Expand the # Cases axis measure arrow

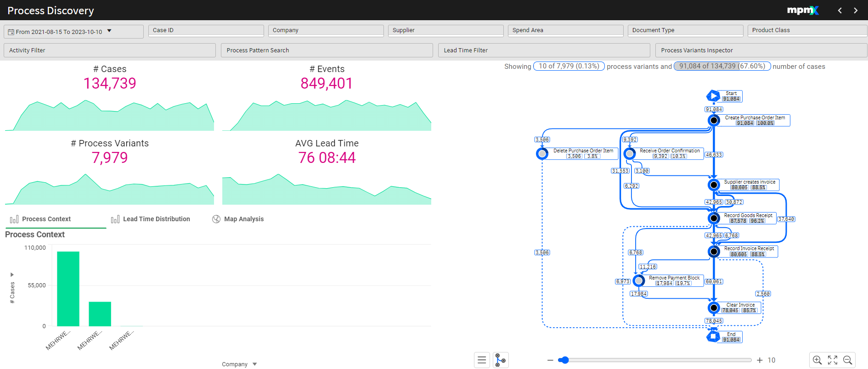tap(12, 274)
